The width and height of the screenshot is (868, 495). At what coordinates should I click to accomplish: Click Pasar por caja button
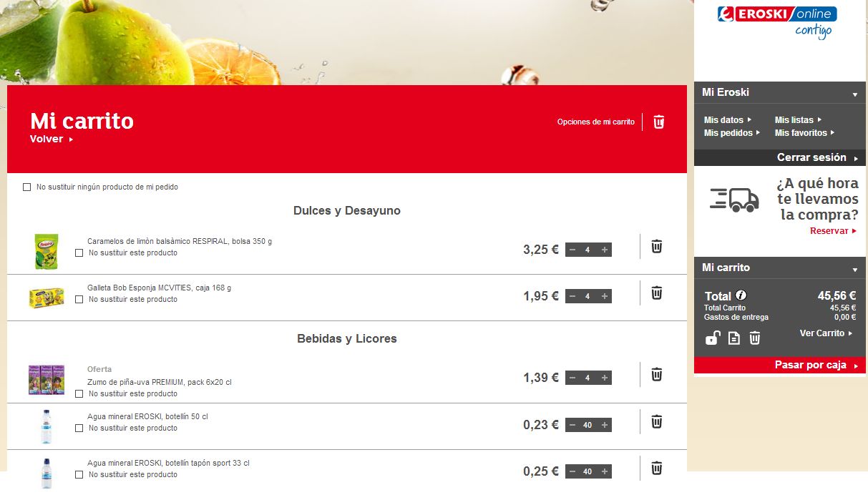click(x=780, y=366)
